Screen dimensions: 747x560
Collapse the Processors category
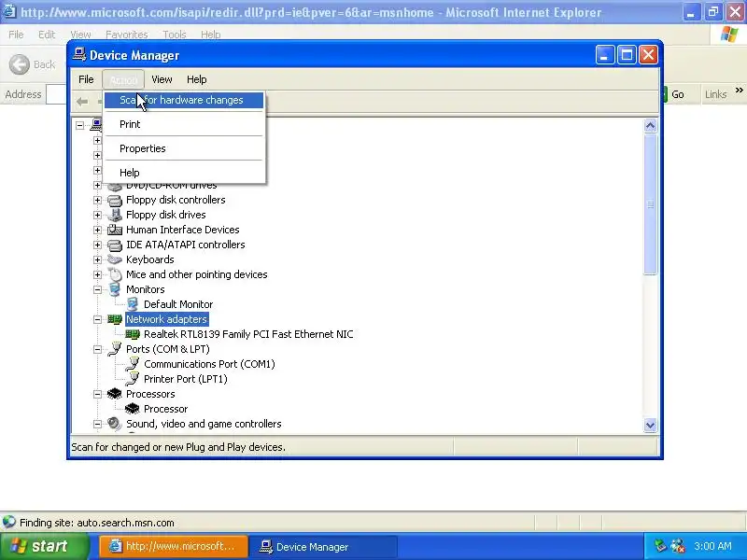click(97, 394)
